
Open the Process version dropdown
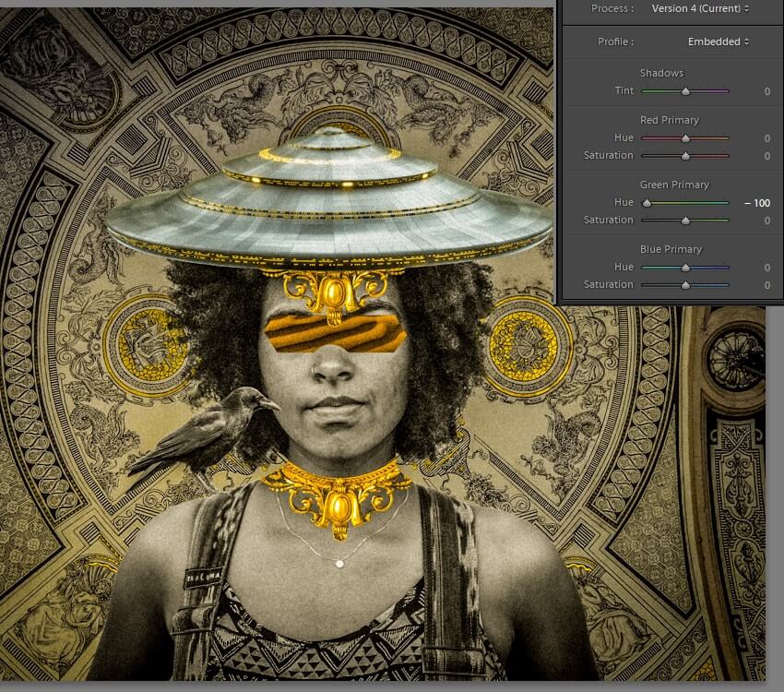point(700,8)
